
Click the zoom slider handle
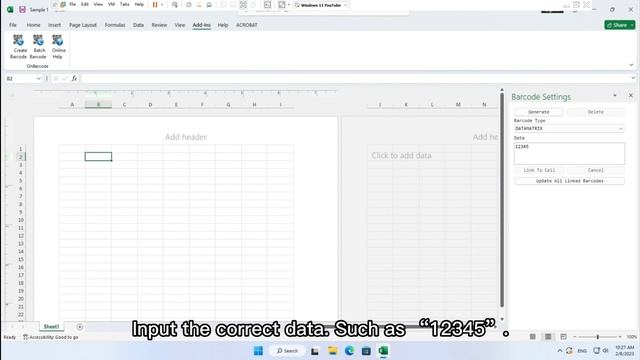(598, 337)
